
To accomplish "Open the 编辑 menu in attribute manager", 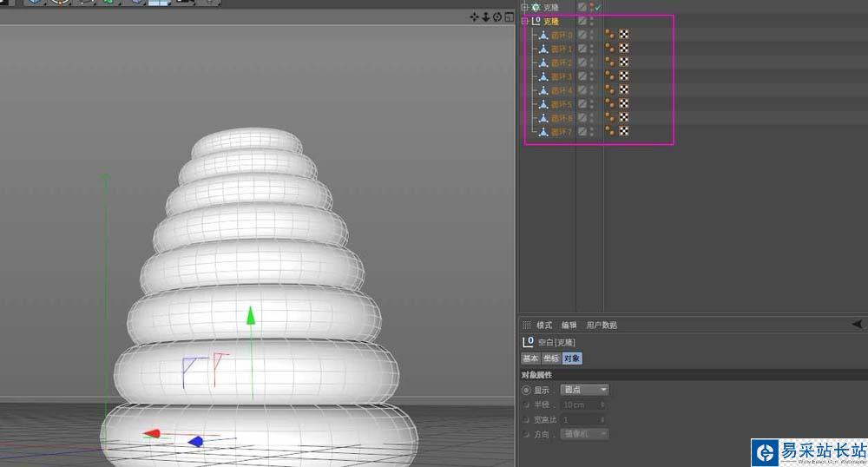I will (569, 325).
